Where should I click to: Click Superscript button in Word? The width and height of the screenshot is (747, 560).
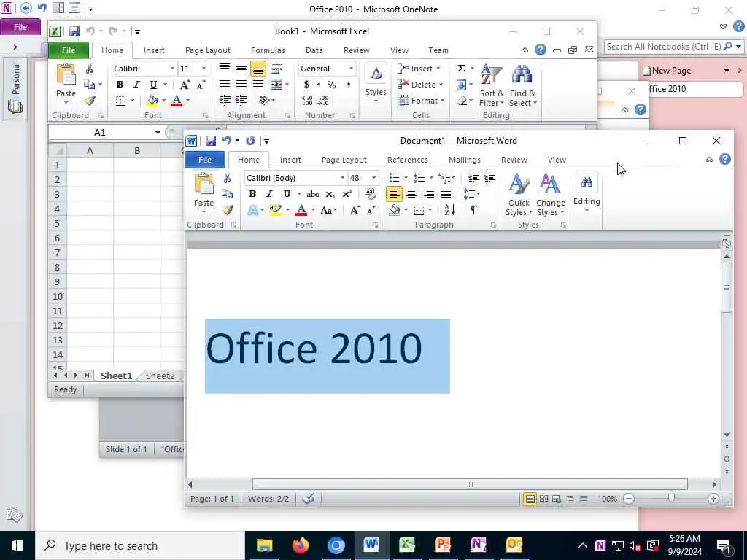(x=347, y=194)
